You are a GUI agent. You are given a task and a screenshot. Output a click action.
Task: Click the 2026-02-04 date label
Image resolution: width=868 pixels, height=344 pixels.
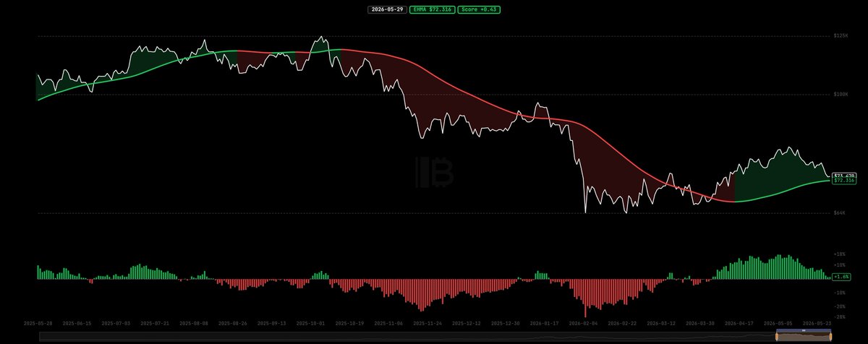pyautogui.click(x=584, y=323)
